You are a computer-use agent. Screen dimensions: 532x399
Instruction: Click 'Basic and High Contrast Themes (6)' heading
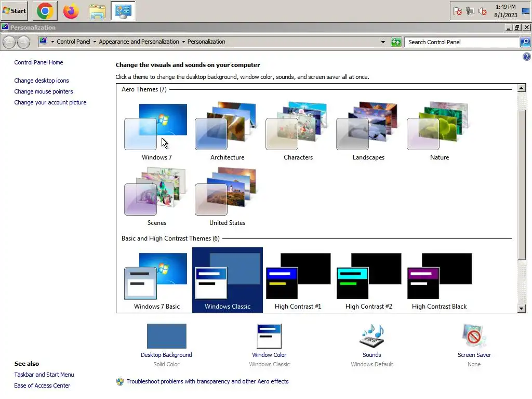click(x=170, y=238)
